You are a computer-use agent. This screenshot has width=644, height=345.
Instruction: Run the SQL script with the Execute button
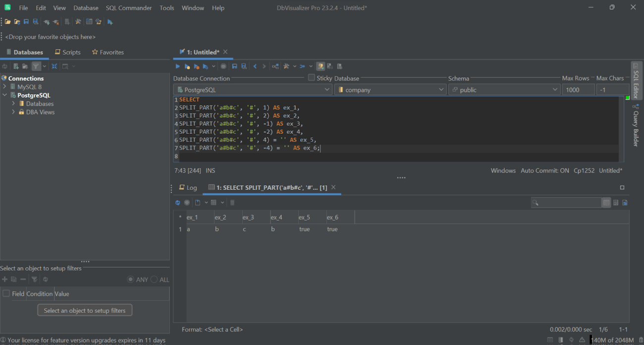[x=178, y=66]
